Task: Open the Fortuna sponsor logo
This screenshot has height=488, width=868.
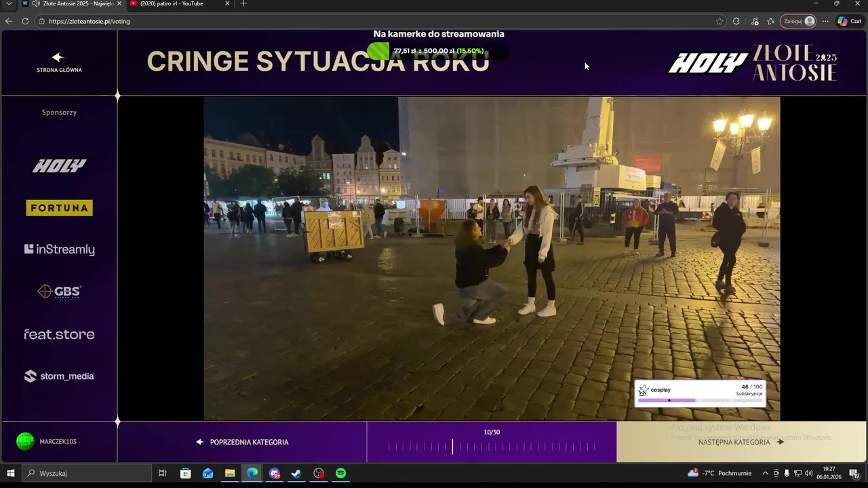Action: (x=60, y=208)
